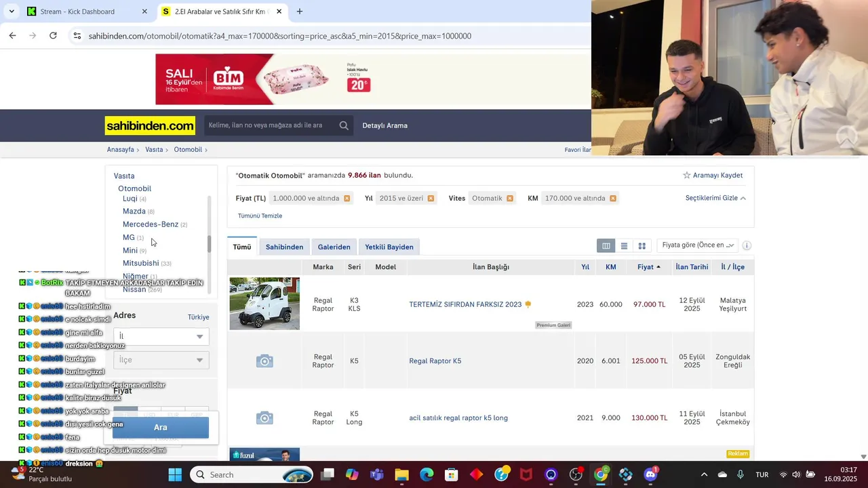This screenshot has width=868, height=488.
Task: Sort by İl / İlçe column header
Action: [732, 267]
